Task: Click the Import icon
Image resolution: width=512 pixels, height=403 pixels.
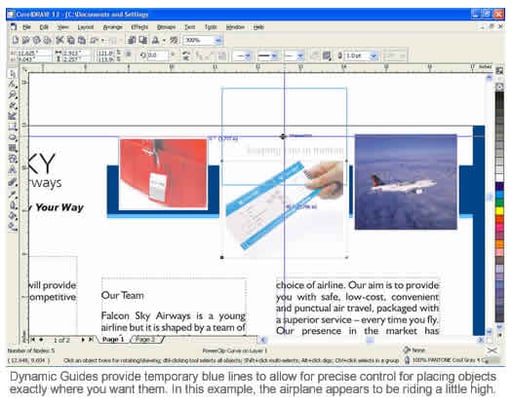Action: [132, 40]
